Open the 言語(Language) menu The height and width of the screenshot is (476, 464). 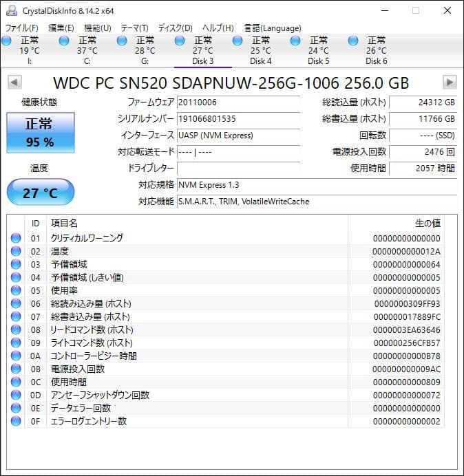point(273,28)
